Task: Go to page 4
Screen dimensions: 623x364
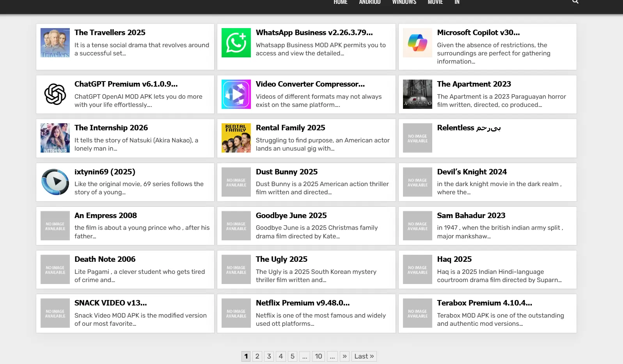Action: point(280,356)
